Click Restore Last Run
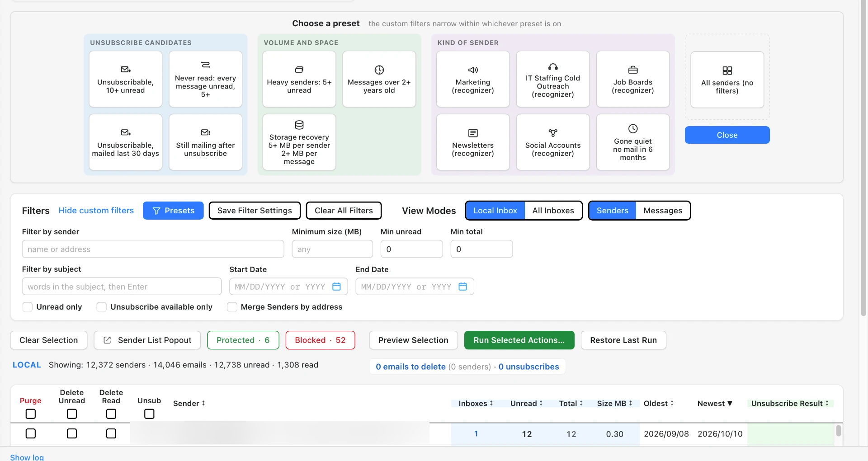 623,340
